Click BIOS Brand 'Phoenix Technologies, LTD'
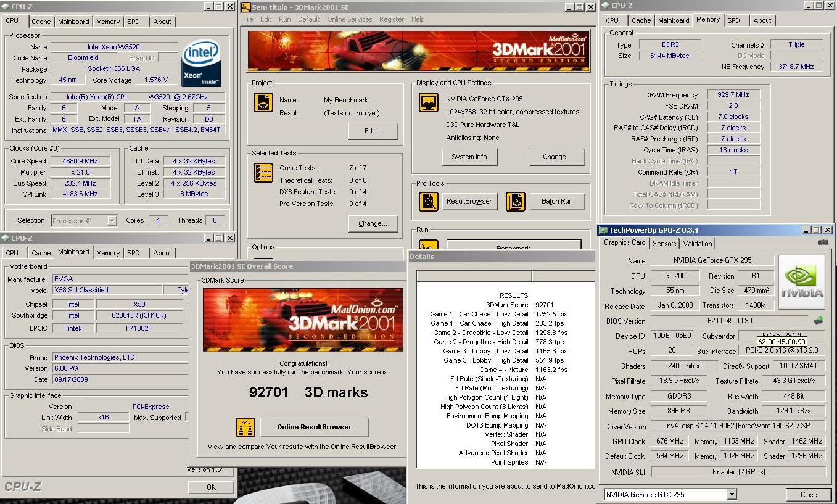 (120, 357)
